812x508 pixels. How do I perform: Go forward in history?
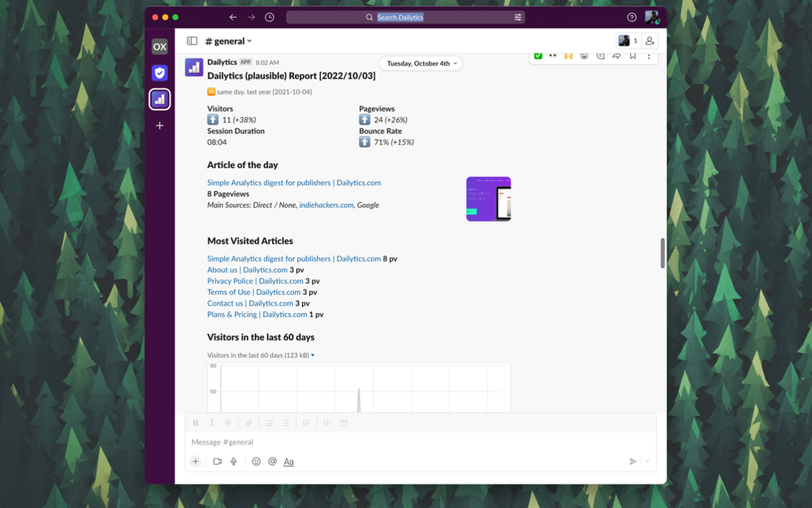pos(251,17)
